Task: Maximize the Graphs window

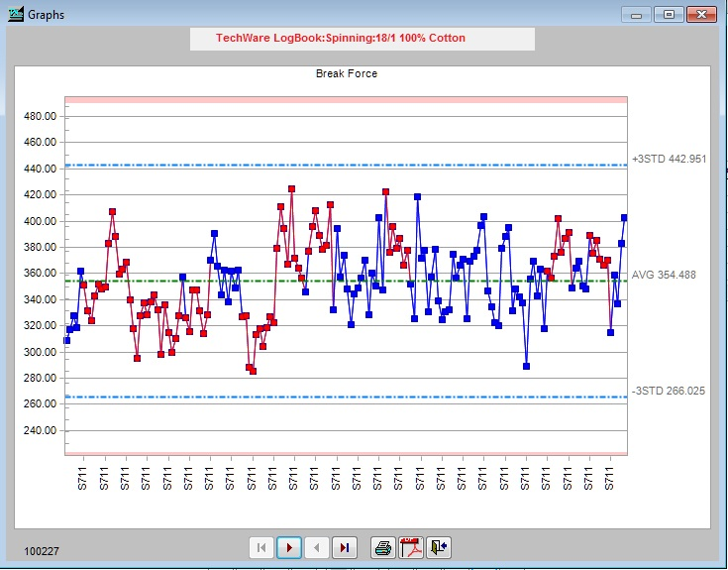Action: [669, 15]
